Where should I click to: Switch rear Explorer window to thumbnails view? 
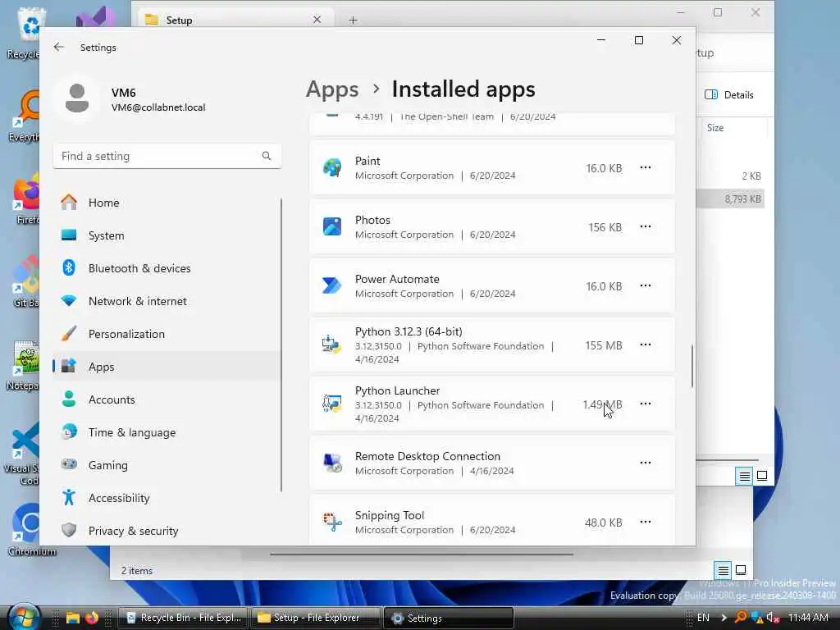741,570
